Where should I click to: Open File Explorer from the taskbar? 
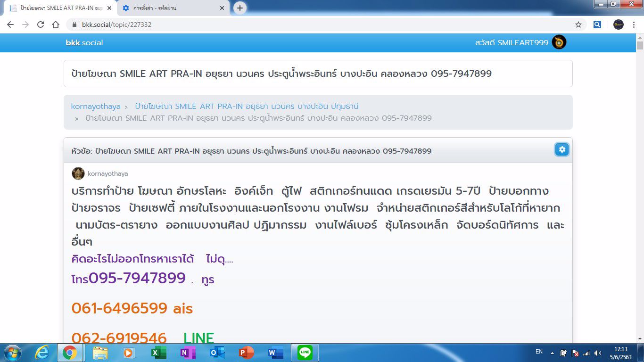100,353
